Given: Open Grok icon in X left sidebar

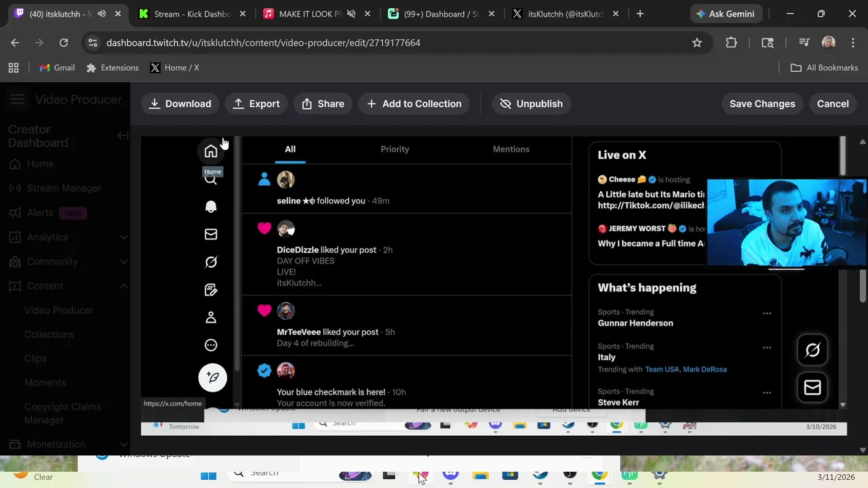Looking at the screenshot, I should (x=211, y=262).
